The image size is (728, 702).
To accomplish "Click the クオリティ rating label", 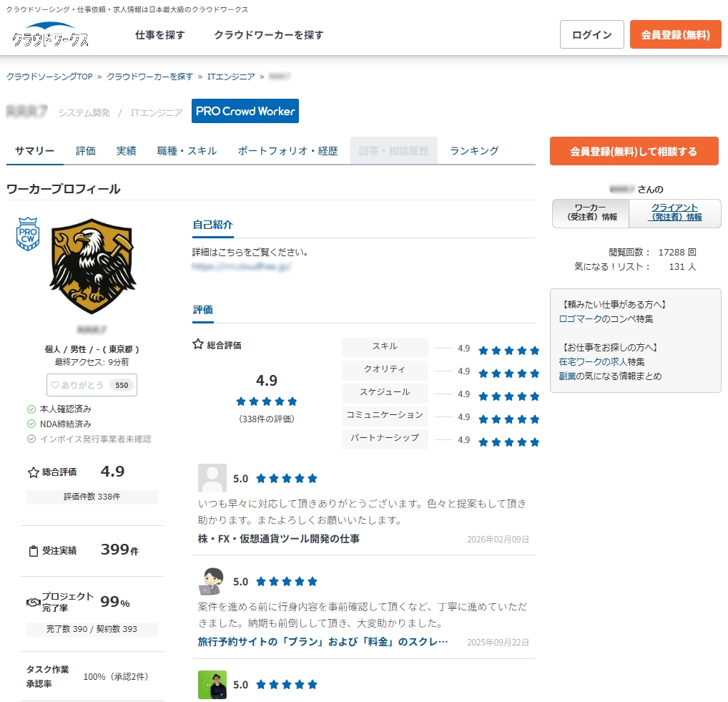I will [x=385, y=370].
